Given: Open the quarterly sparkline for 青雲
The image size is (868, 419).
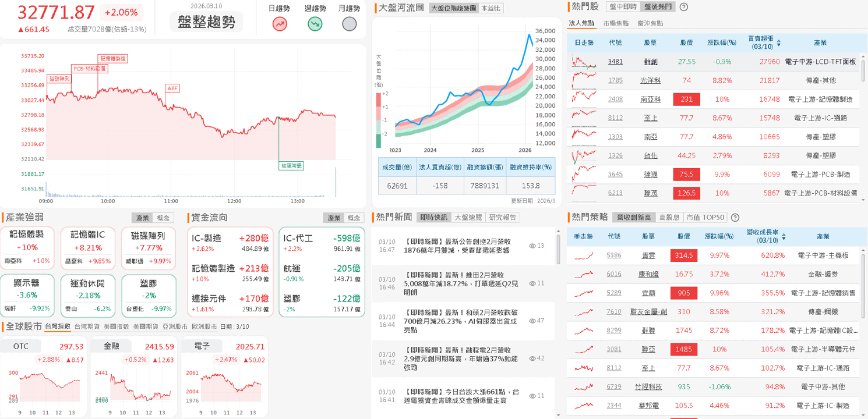Looking at the screenshot, I should (584, 255).
